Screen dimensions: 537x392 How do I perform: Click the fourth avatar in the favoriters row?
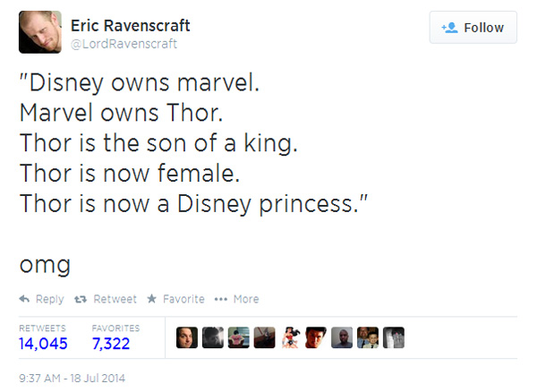265,337
